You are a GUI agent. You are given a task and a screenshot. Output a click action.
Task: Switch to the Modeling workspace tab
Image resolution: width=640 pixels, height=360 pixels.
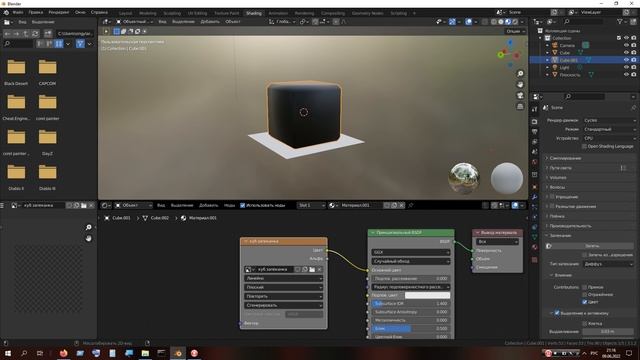pyautogui.click(x=147, y=13)
